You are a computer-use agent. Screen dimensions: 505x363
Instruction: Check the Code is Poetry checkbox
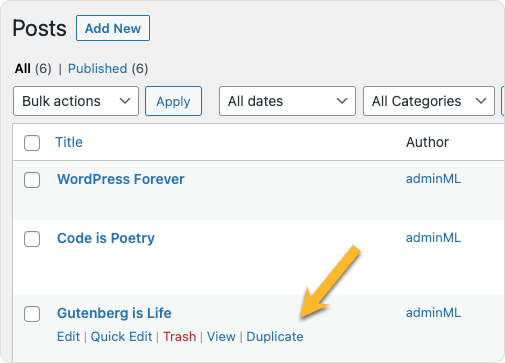tap(32, 239)
